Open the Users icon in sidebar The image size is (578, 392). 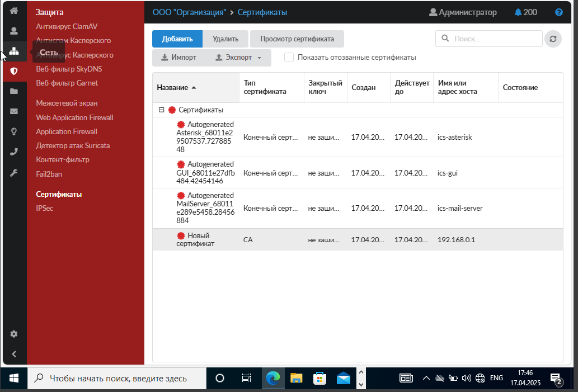(14, 31)
